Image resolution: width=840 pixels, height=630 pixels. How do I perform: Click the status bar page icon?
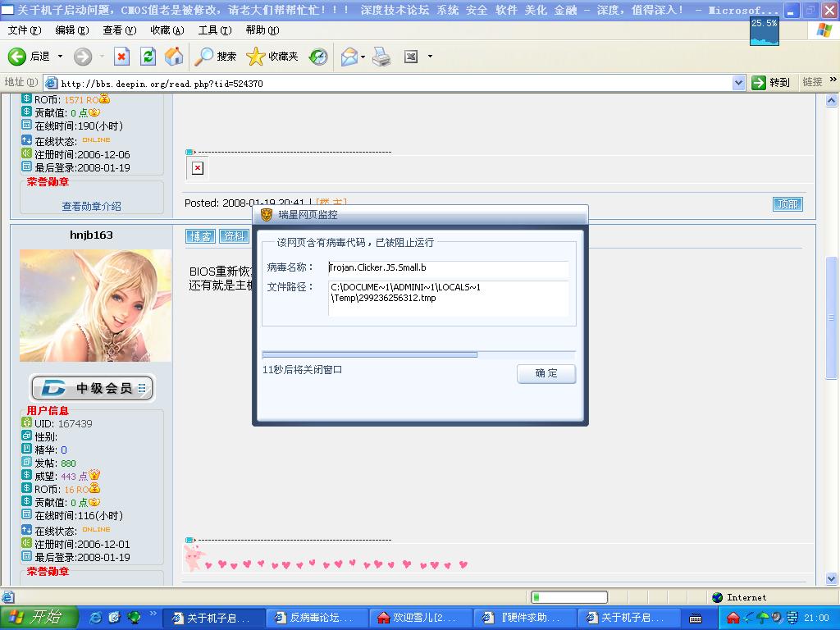pos(8,597)
